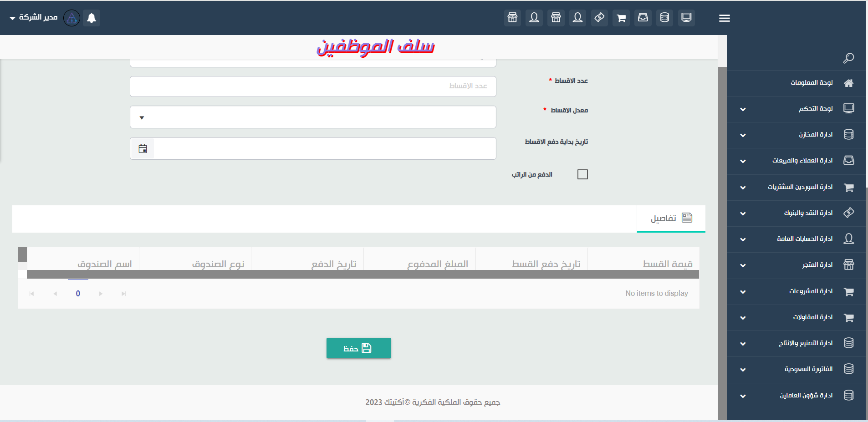Click the database icon beside ادارة شؤون العاملين
The height and width of the screenshot is (422, 868).
848,396
